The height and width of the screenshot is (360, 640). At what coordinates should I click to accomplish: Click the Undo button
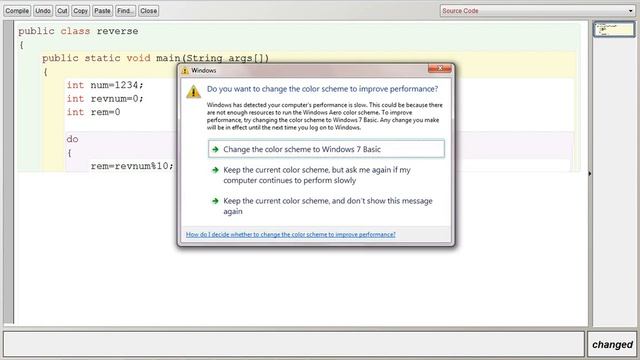tap(43, 11)
